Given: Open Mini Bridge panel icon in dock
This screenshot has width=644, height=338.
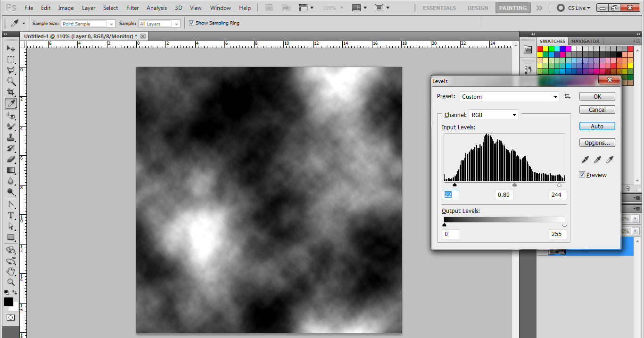Looking at the screenshot, I should [528, 50].
